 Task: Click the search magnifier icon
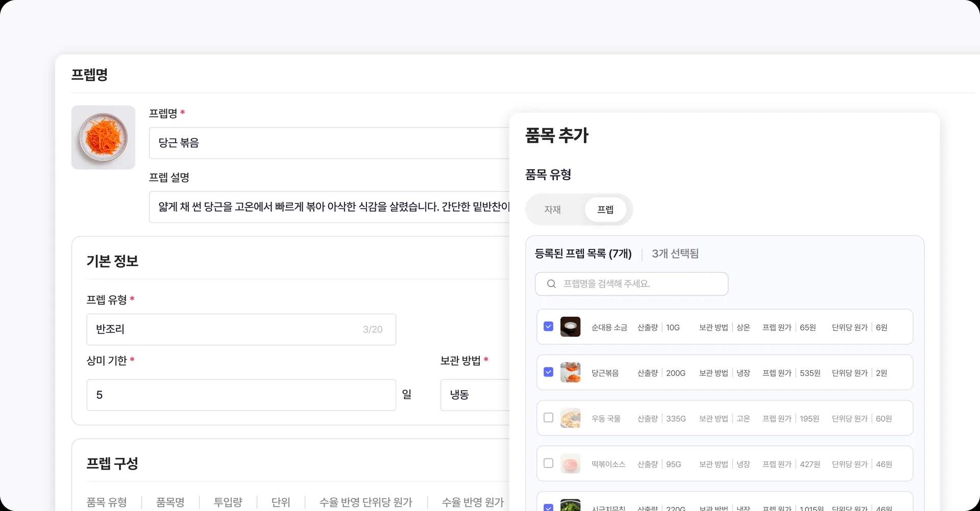click(551, 284)
